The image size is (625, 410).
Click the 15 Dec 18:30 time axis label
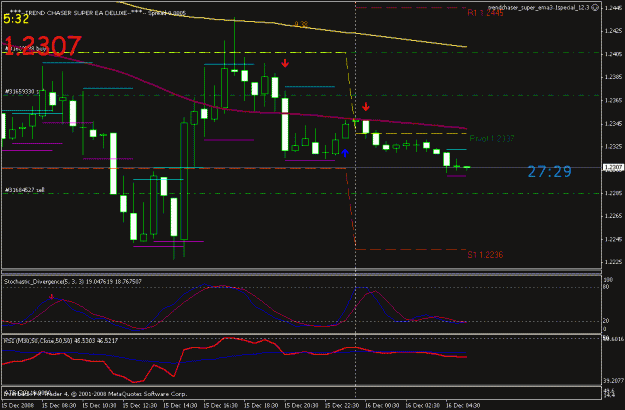[x=261, y=405]
